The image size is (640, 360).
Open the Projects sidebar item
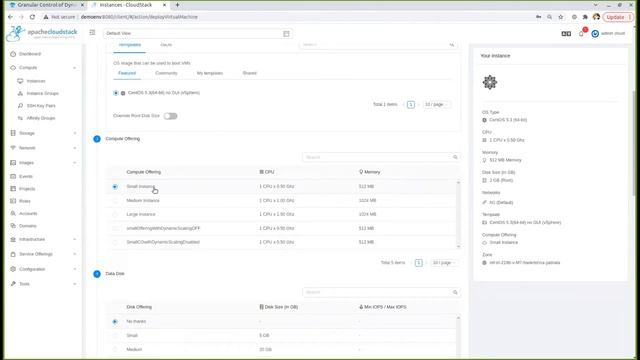(x=27, y=189)
